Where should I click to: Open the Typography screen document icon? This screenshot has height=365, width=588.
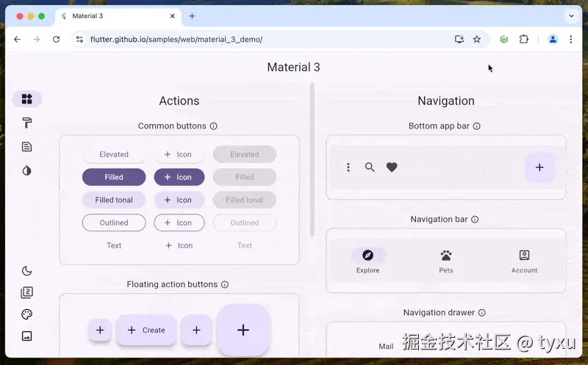point(27,147)
